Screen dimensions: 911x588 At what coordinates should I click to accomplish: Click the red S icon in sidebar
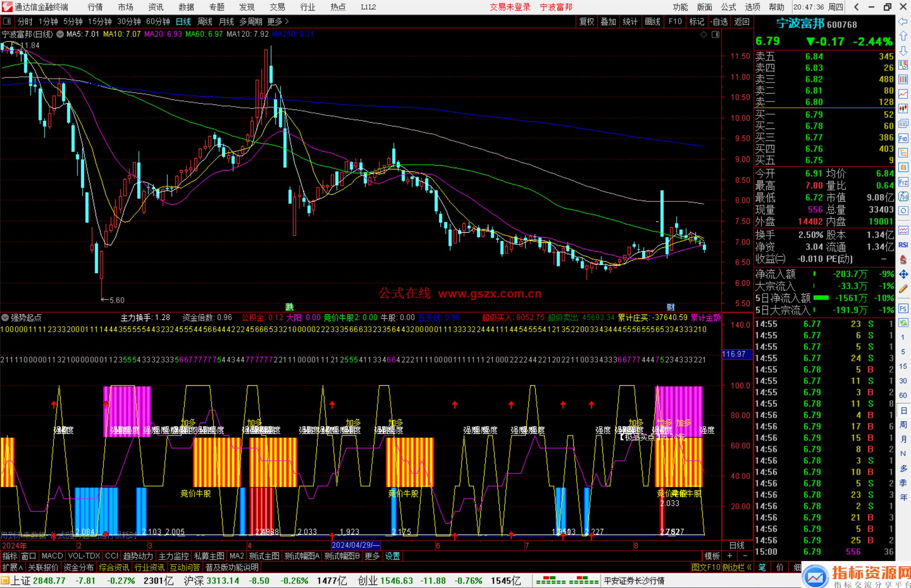903,260
